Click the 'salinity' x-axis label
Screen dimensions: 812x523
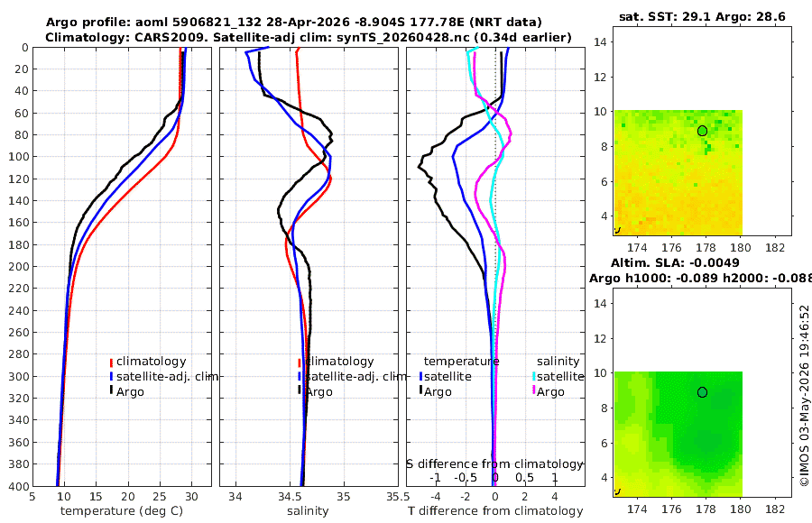[x=308, y=511]
